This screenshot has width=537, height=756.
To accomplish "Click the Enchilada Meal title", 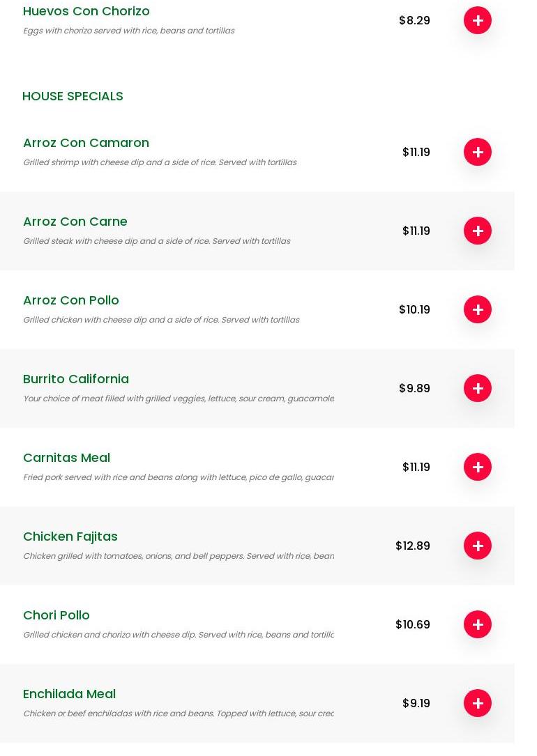I will (x=69, y=694).
